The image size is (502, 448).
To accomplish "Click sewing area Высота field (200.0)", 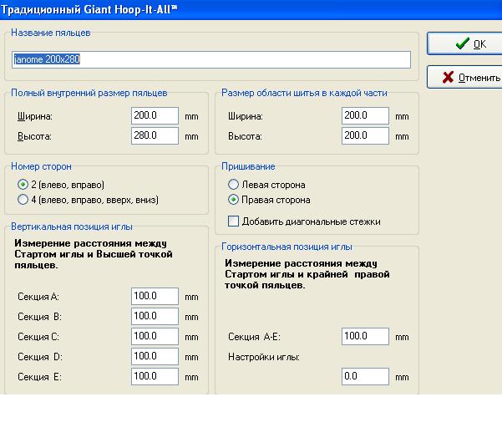I will [x=365, y=135].
